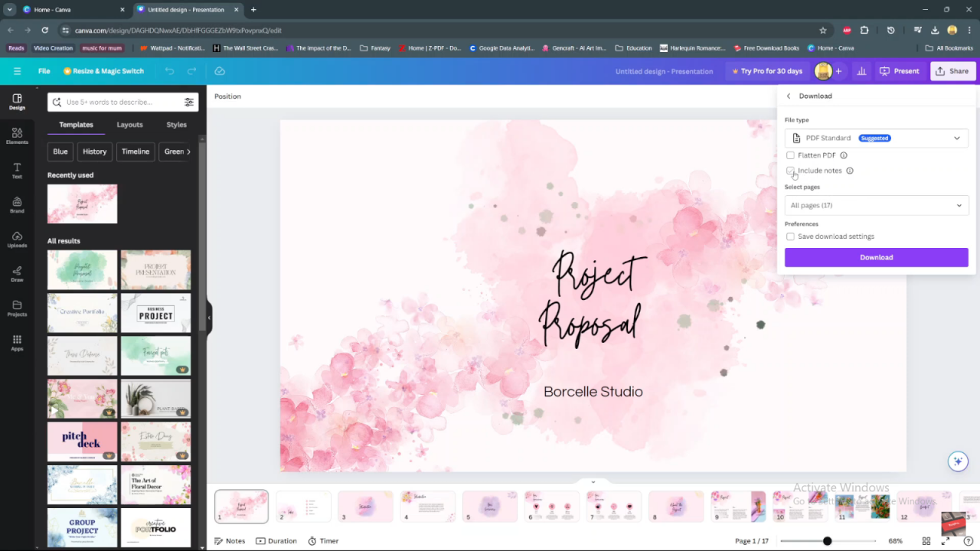
Task: Open the Text sidebar panel
Action: tap(17, 171)
